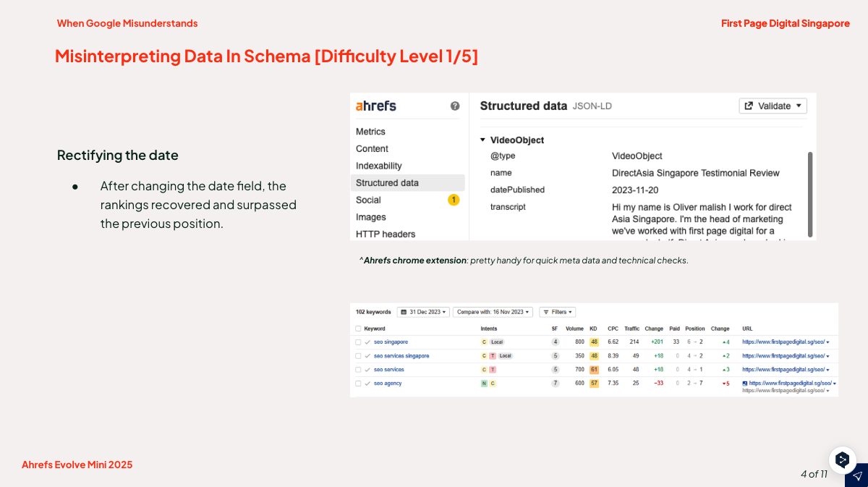Click the verified checkmark beside seo agency

click(x=367, y=384)
